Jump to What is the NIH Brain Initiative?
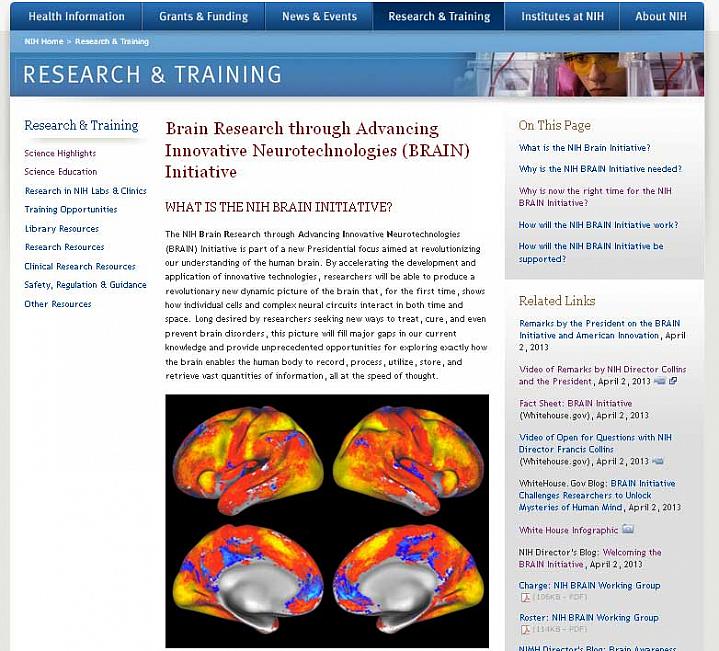 coord(584,148)
